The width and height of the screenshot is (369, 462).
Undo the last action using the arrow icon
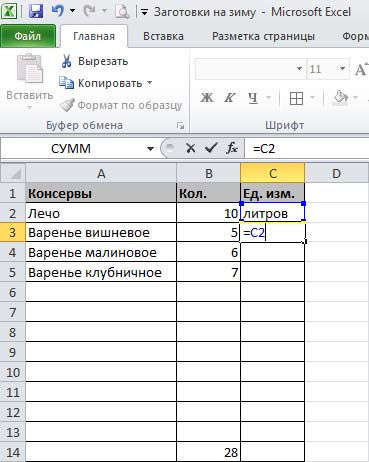coord(58,11)
